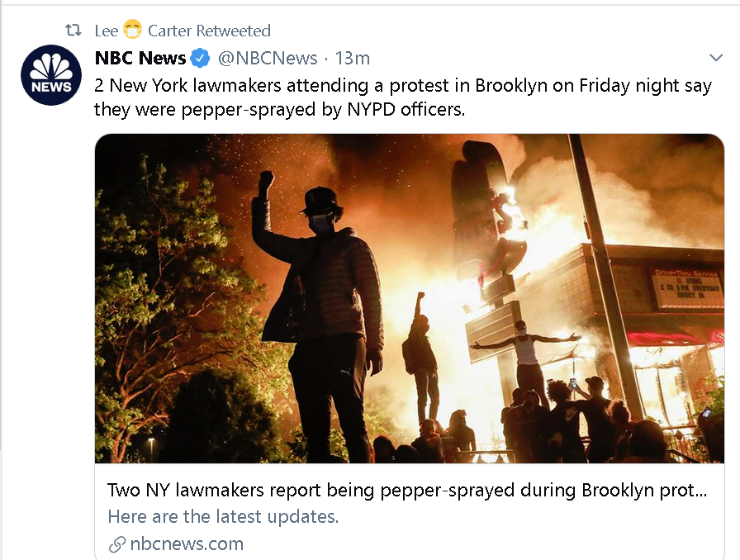This screenshot has width=740, height=560.
Task: Open the burning building photo preview
Action: (409, 298)
